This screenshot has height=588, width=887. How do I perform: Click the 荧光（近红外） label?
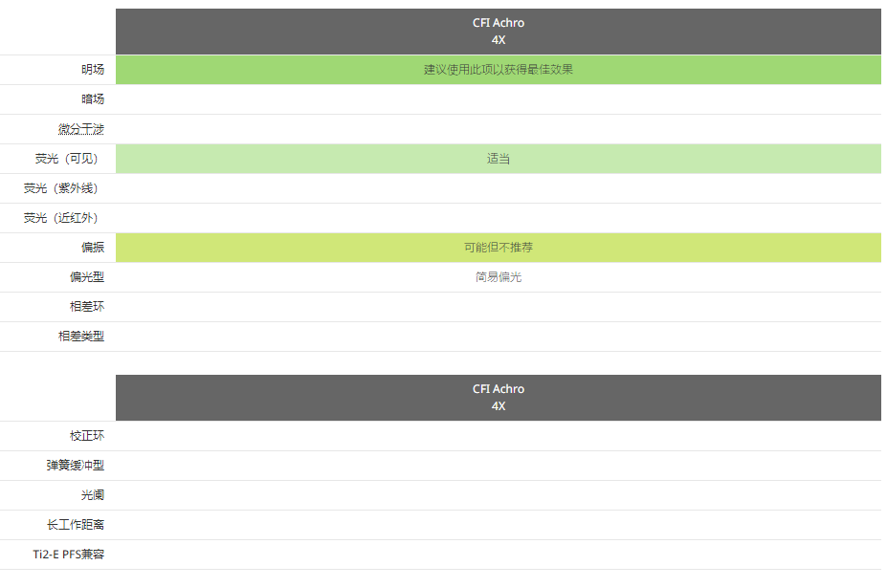(x=63, y=218)
